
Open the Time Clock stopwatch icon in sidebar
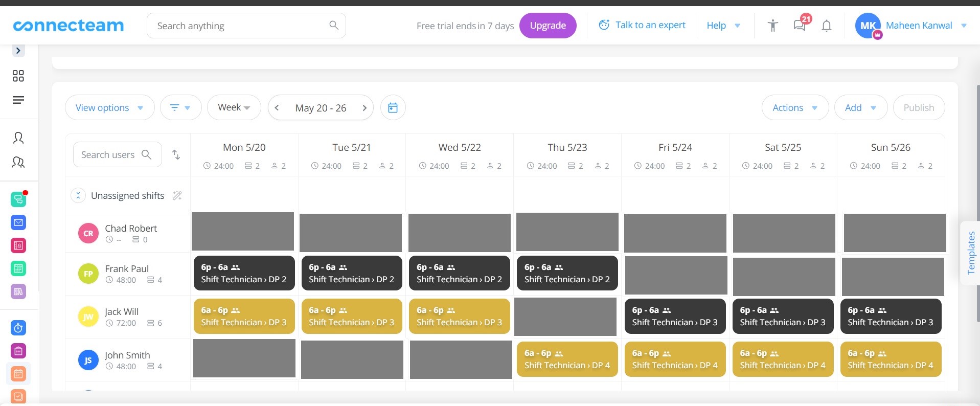[x=18, y=328]
